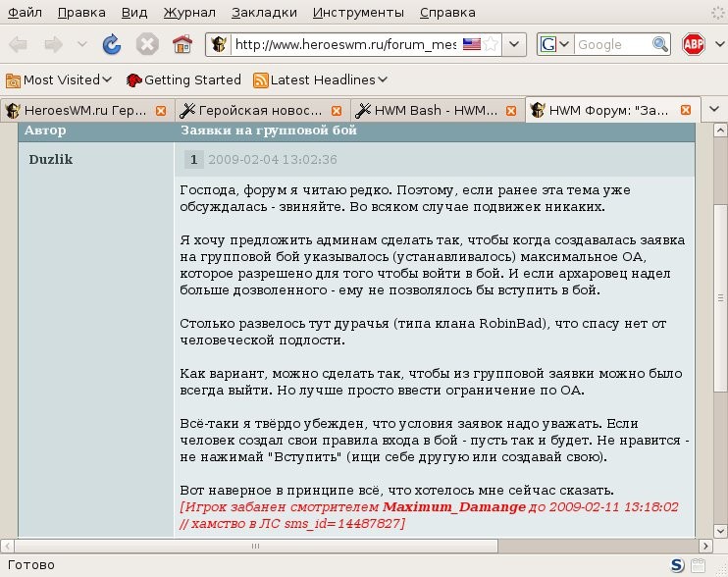Open the Вид menu
This screenshot has width=728, height=577.
(x=134, y=13)
